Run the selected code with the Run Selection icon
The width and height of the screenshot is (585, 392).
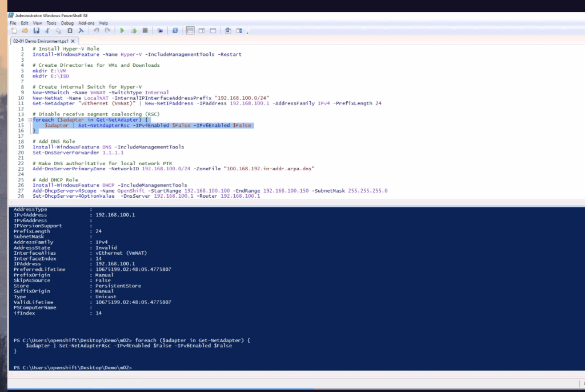point(134,31)
